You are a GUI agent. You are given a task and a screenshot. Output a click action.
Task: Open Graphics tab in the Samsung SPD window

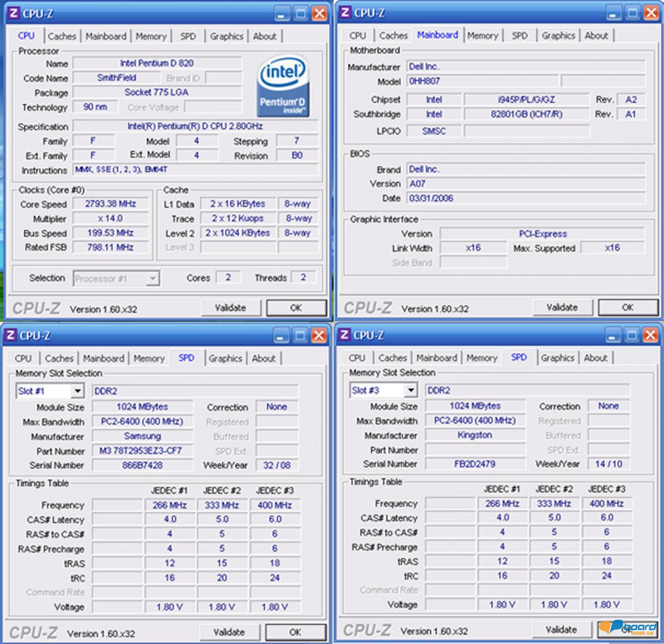225,359
